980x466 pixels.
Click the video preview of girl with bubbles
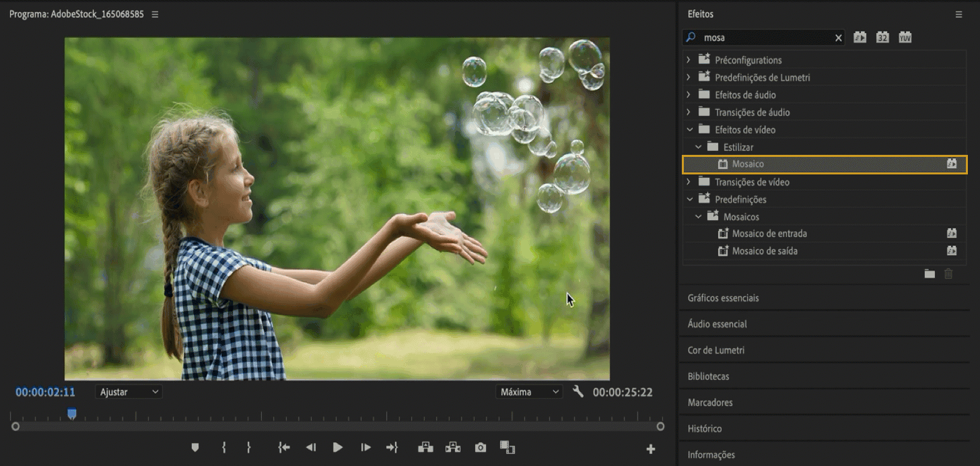pos(337,209)
